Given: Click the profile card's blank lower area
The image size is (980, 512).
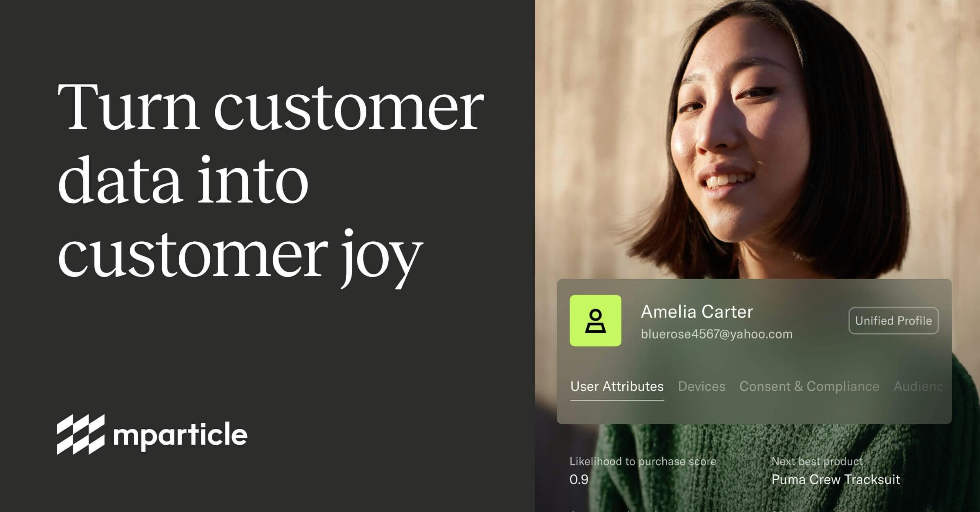Looking at the screenshot, I should (754, 412).
